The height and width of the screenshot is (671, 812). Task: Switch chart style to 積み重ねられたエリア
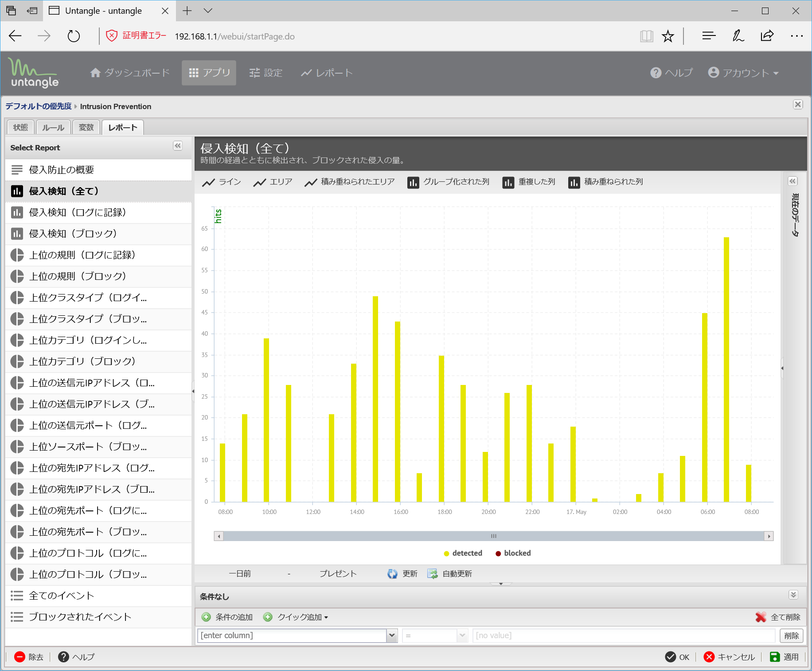[x=349, y=182]
